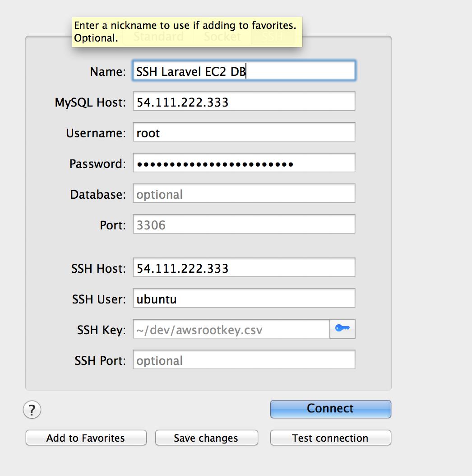Click the 'SSH User:' label
Screen dimensions: 472x476
click(x=99, y=299)
